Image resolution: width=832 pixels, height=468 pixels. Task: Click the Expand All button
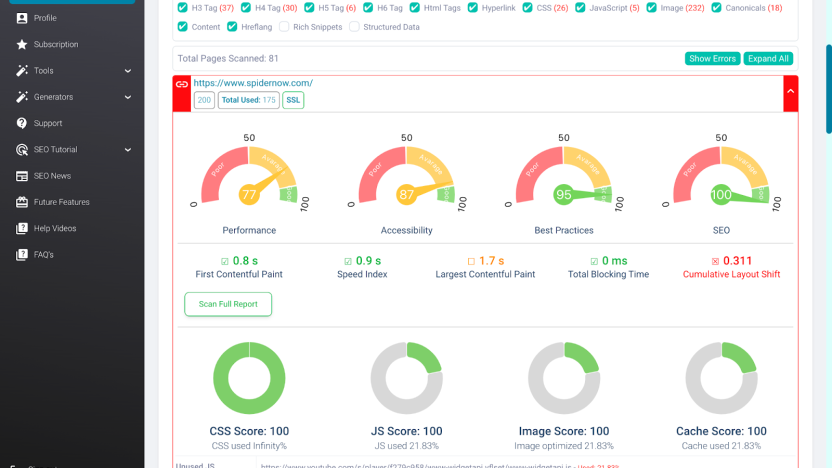click(x=768, y=58)
